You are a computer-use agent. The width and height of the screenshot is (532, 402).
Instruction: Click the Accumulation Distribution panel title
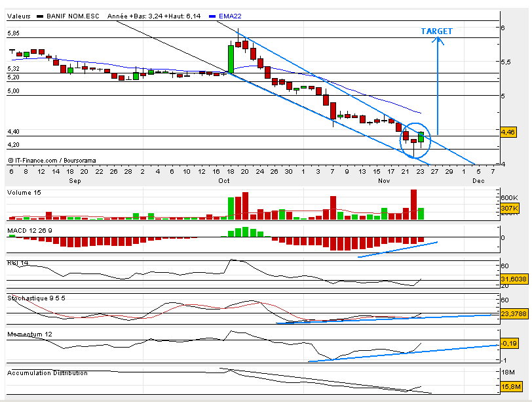click(47, 372)
